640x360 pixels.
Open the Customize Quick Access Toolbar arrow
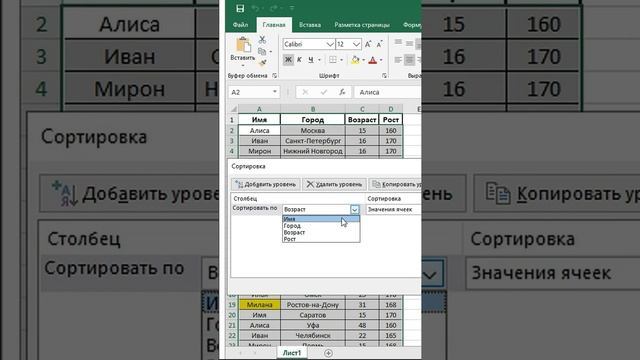292,9
